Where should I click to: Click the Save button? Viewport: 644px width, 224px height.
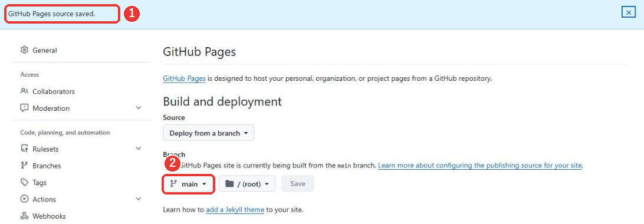(x=298, y=184)
